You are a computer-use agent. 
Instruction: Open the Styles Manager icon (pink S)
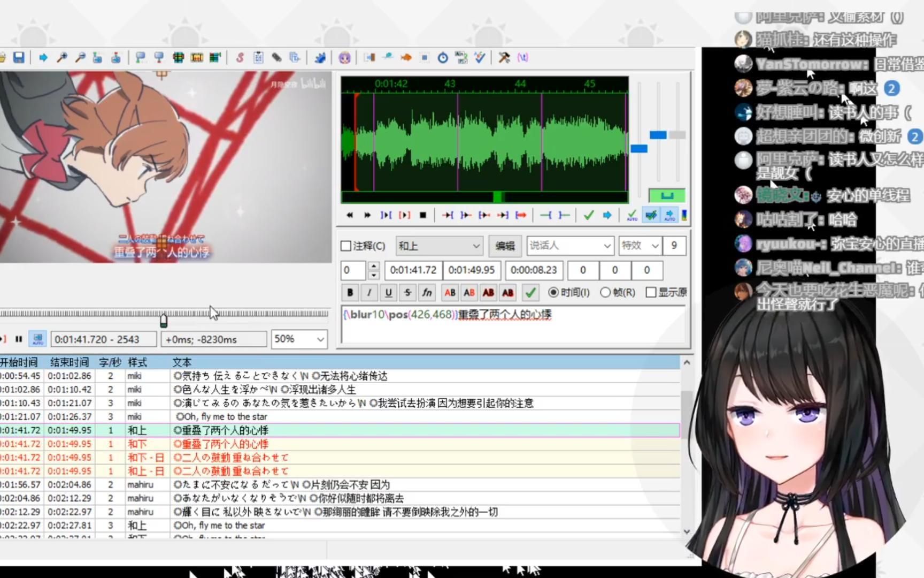[240, 57]
